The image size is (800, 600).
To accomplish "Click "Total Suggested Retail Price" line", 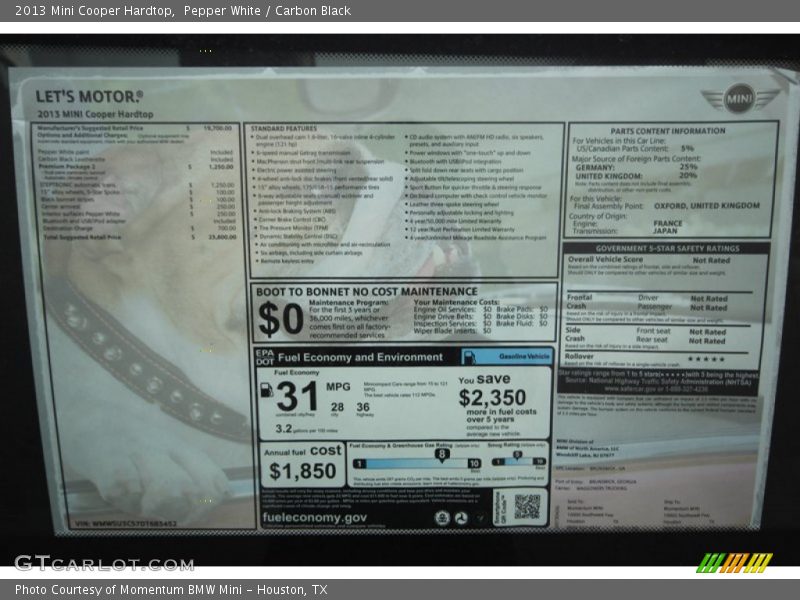I will tap(139, 237).
